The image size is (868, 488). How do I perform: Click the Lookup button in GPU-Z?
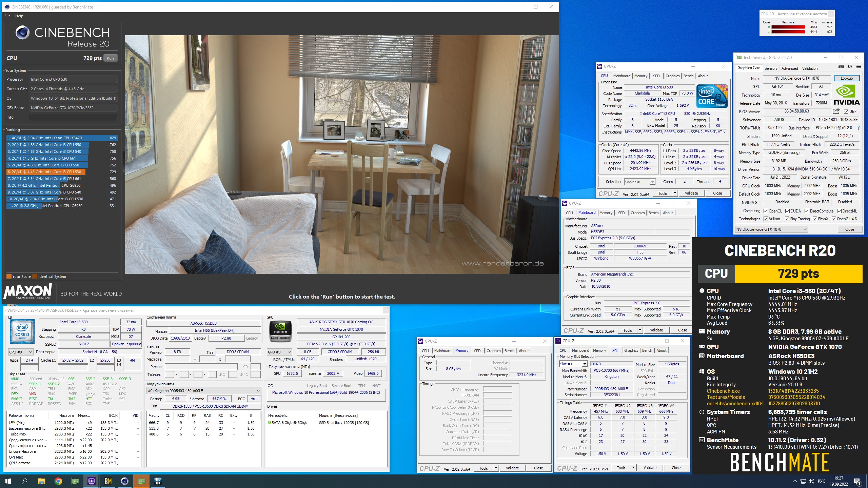tap(846, 78)
